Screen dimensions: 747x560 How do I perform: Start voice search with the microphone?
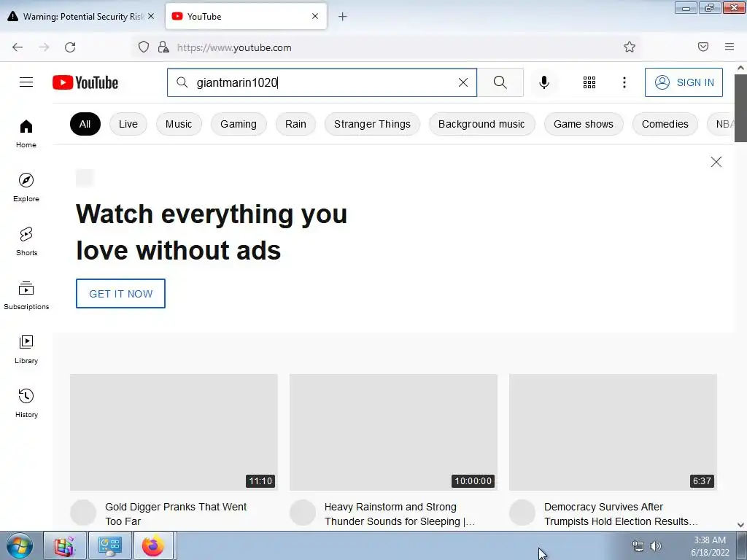543,82
